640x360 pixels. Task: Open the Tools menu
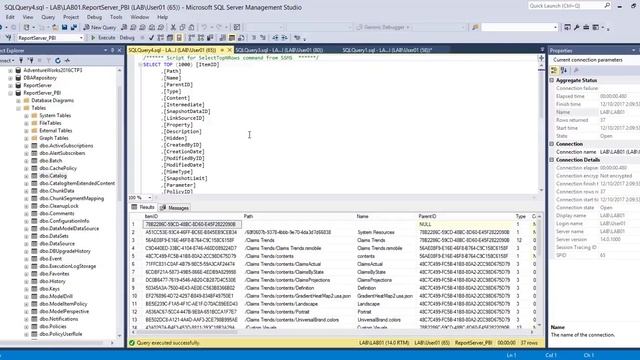click(116, 17)
